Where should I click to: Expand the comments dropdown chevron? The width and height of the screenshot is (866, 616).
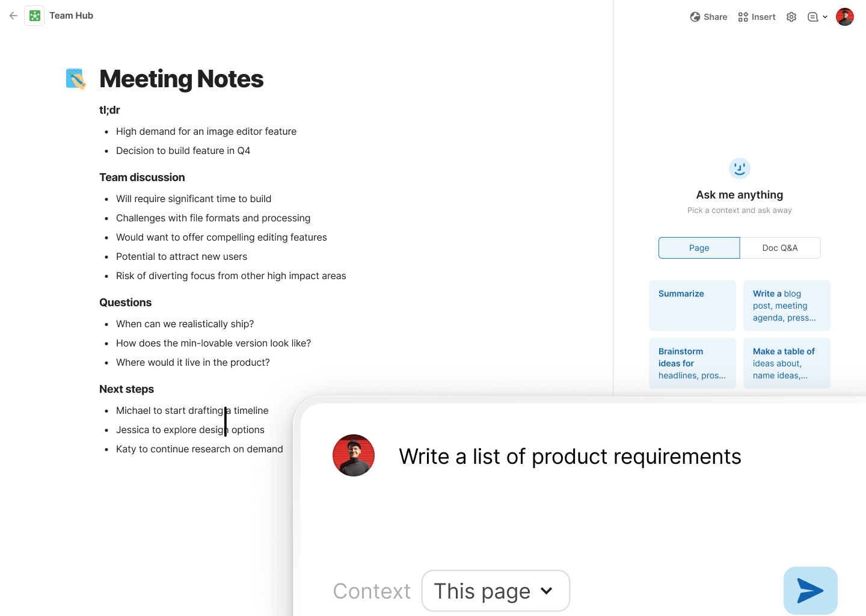click(x=825, y=17)
